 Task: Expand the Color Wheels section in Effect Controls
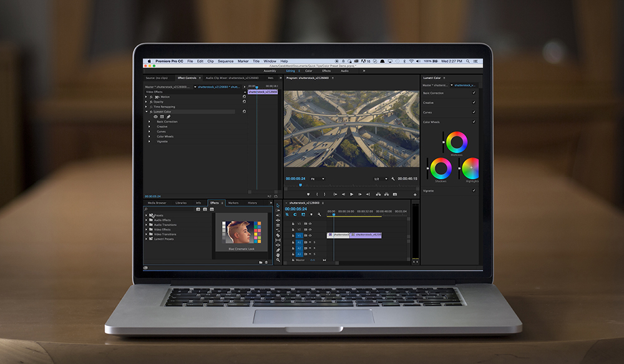click(149, 136)
